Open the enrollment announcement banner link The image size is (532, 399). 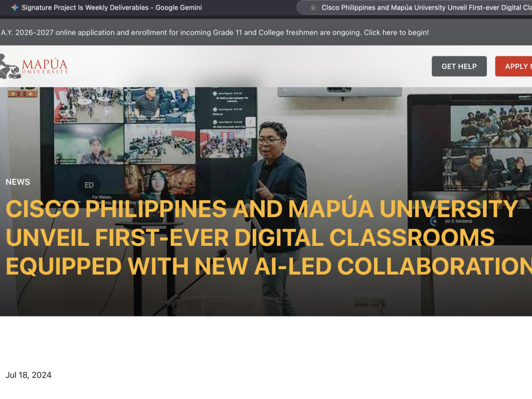coord(215,32)
